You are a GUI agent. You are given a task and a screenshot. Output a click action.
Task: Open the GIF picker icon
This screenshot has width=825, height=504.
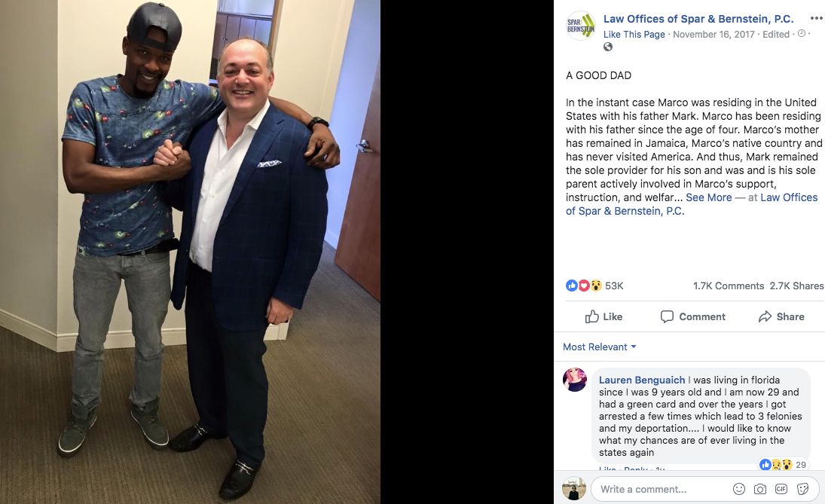tap(781, 489)
